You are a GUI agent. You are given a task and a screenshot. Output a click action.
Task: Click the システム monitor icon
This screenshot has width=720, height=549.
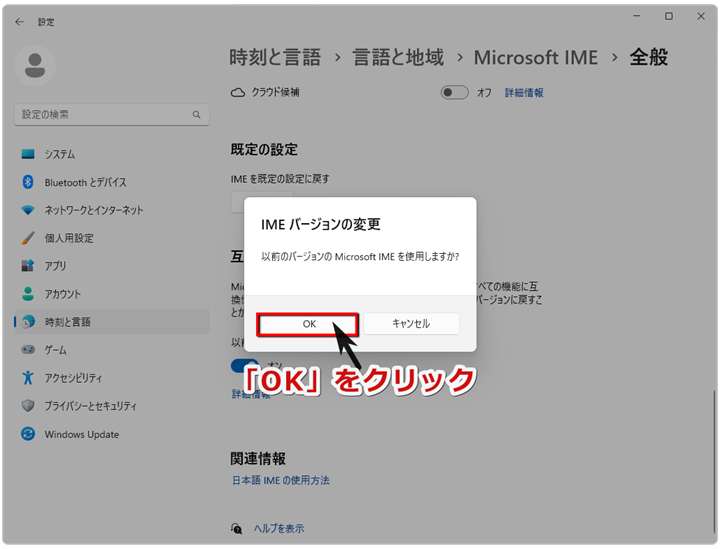point(28,154)
